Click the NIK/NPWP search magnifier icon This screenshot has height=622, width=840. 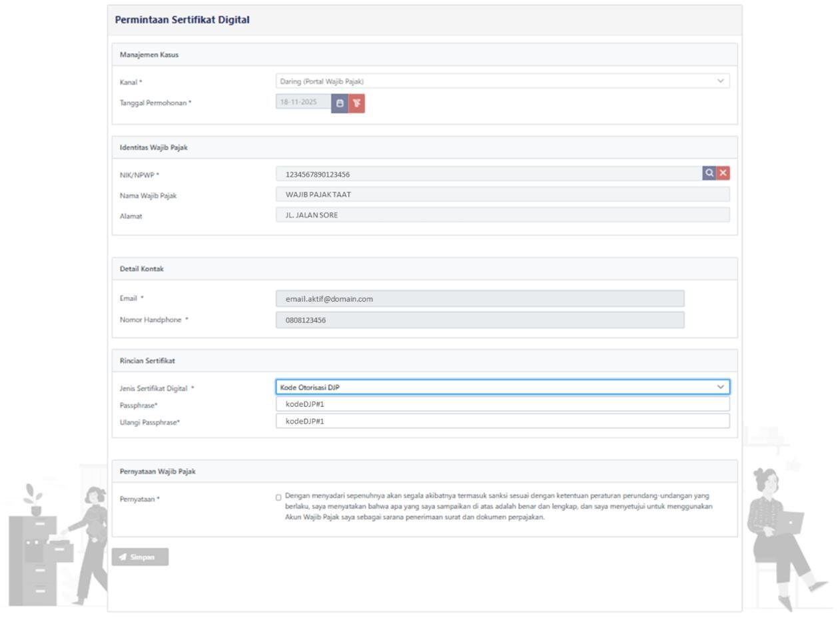(709, 173)
